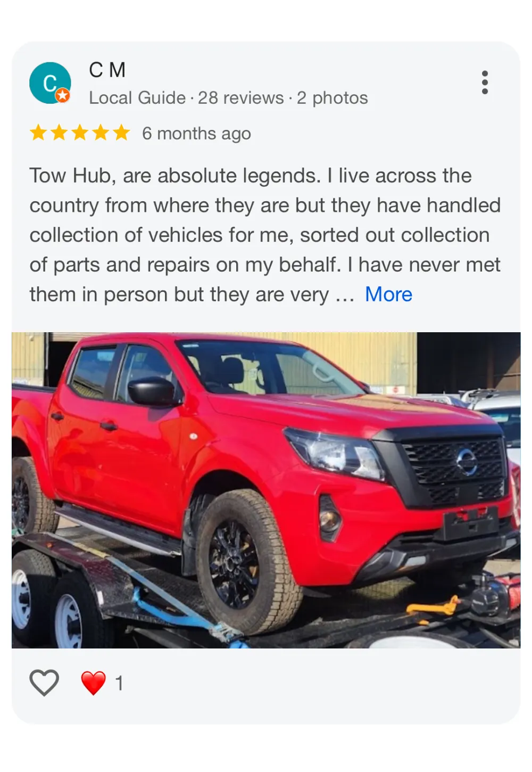Viewport: 532px width, 772px height.
Task: Click the third yellow rating star
Action: click(80, 133)
